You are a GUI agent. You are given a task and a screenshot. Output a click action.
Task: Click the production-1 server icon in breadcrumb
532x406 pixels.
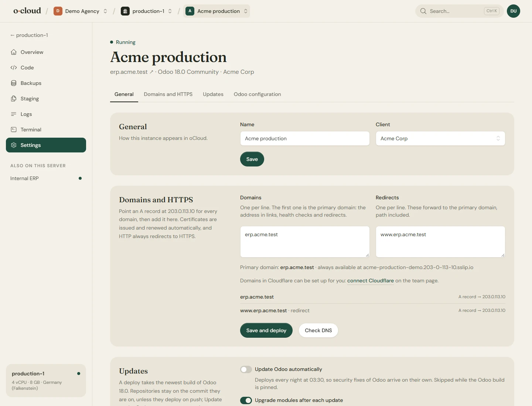point(125,11)
